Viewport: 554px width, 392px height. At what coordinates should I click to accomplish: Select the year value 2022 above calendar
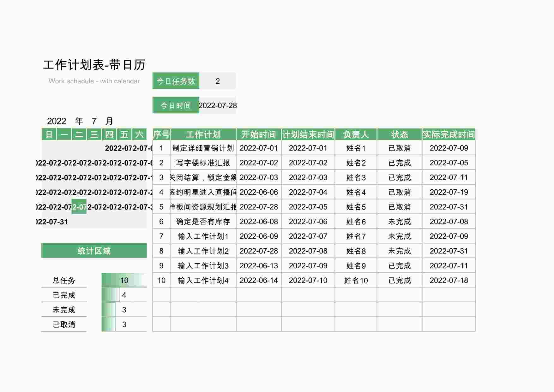[57, 121]
